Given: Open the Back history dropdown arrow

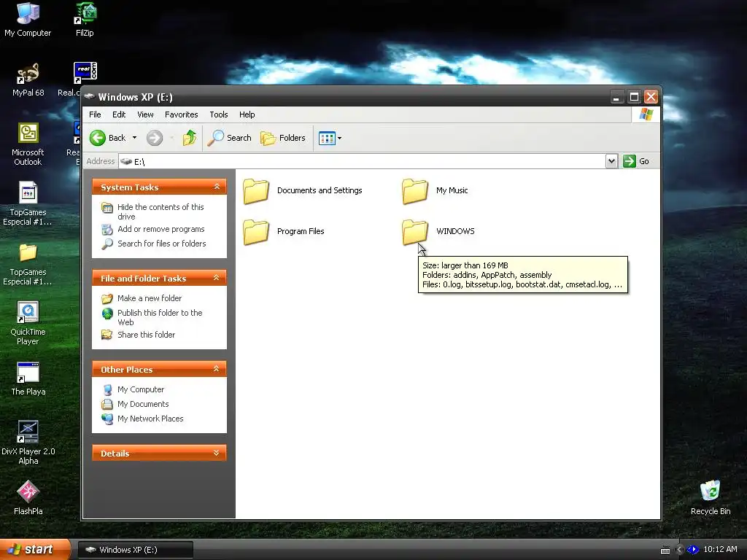Looking at the screenshot, I should [x=134, y=138].
